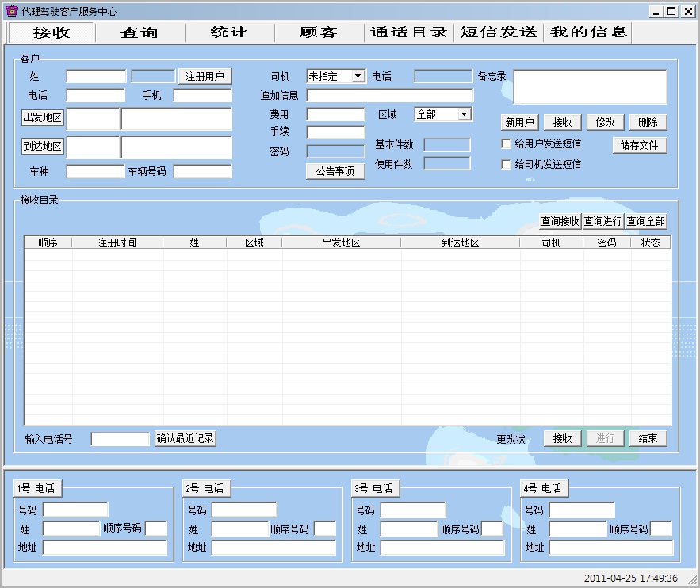Image resolution: width=700 pixels, height=588 pixels.
Task: Click the 到达地区 column header
Action: pyautogui.click(x=461, y=242)
